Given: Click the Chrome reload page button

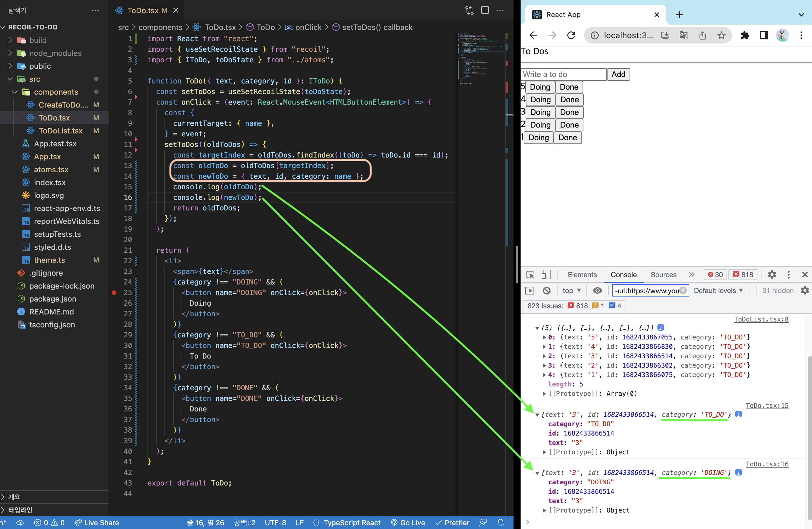Looking at the screenshot, I should [x=571, y=35].
